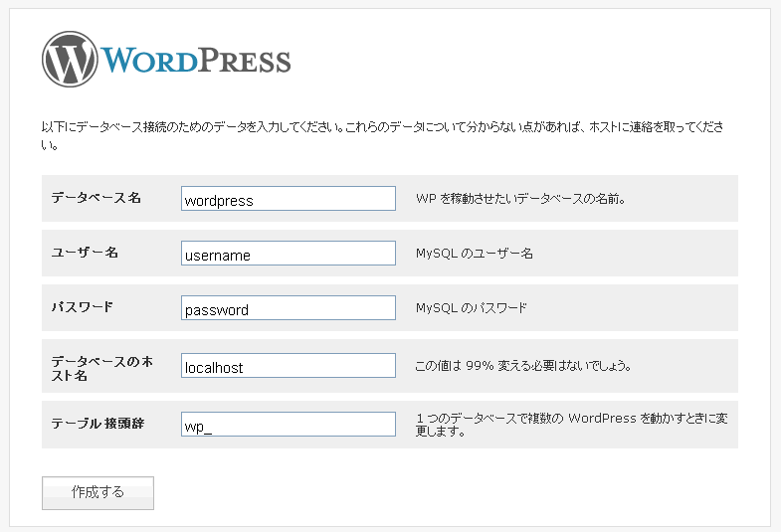Screen dimensions: 781x532
Task: Click the WordPress logo
Action: pyautogui.click(x=166, y=60)
